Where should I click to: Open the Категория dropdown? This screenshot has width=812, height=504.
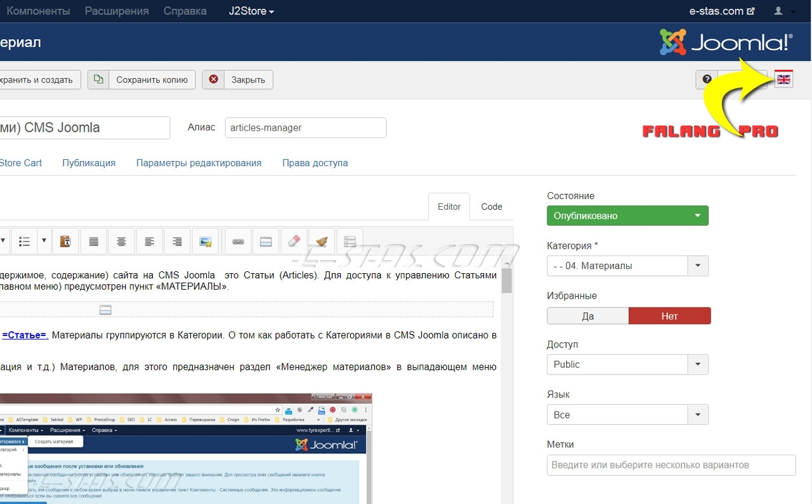[x=627, y=266]
